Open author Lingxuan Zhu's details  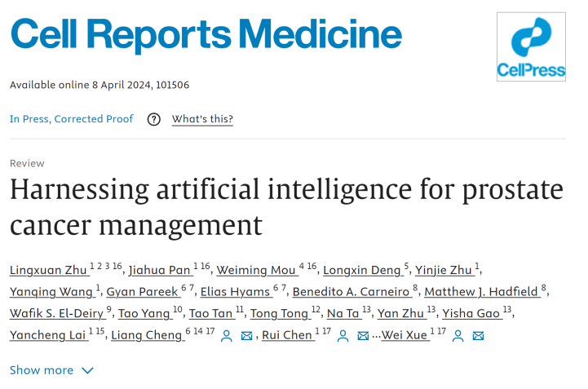(49, 270)
